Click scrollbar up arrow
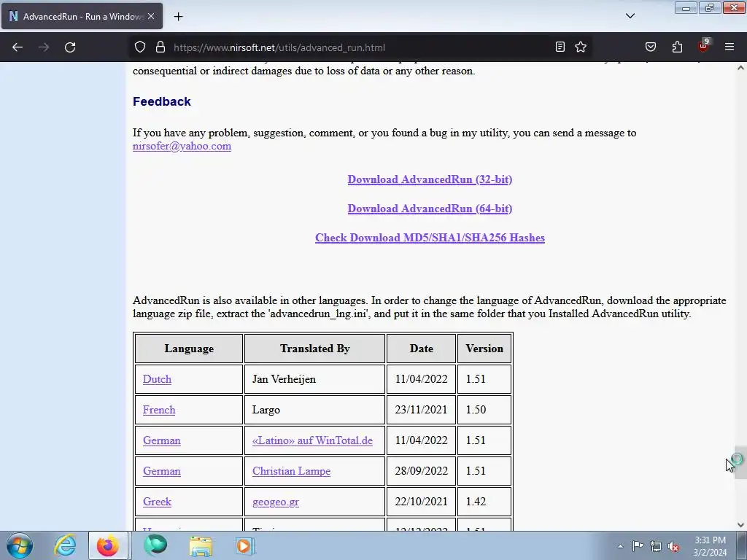Viewport: 747px width, 560px height. tap(741, 68)
